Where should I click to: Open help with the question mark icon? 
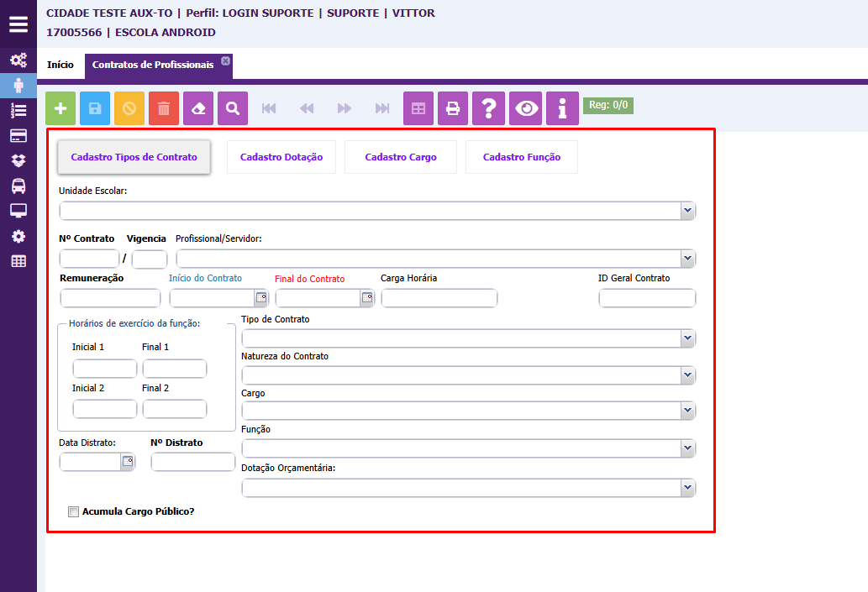click(488, 108)
